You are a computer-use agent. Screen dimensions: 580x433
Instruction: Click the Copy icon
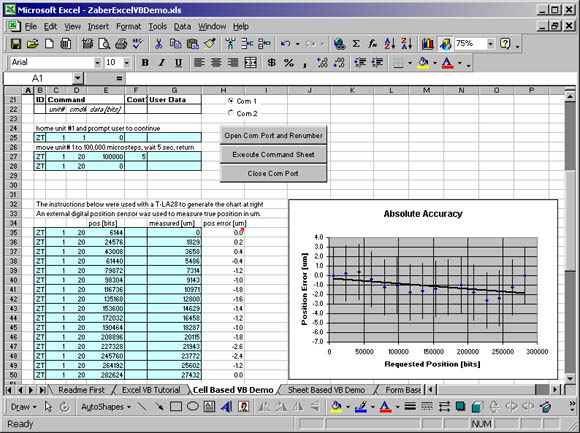pyautogui.click(x=175, y=44)
